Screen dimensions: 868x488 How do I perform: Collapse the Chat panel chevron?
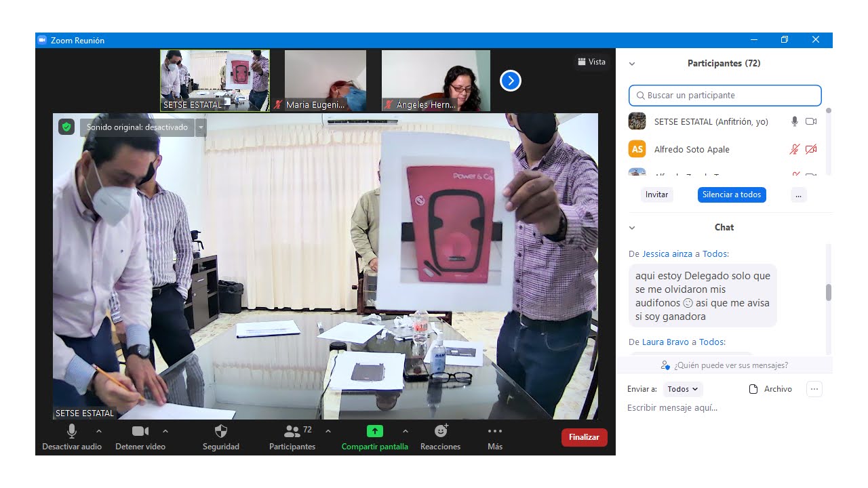click(x=632, y=228)
